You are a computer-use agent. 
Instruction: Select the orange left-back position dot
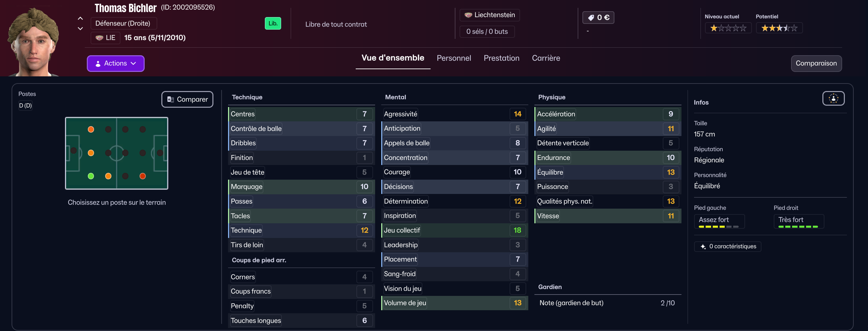pos(91,130)
